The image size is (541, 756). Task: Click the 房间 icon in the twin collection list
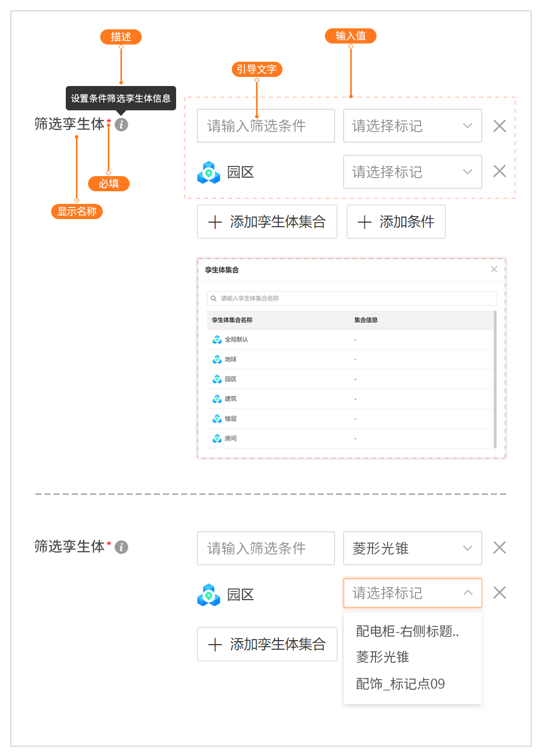point(217,438)
